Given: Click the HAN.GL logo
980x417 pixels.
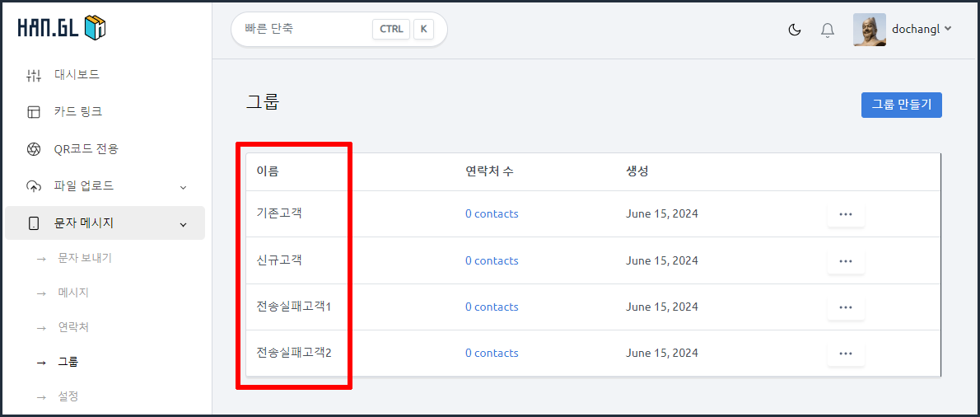Looking at the screenshot, I should [62, 27].
